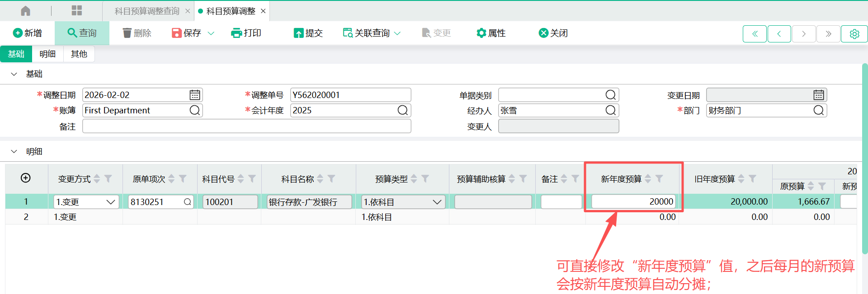
Task: Click the 备注 input field
Action: coord(246,126)
